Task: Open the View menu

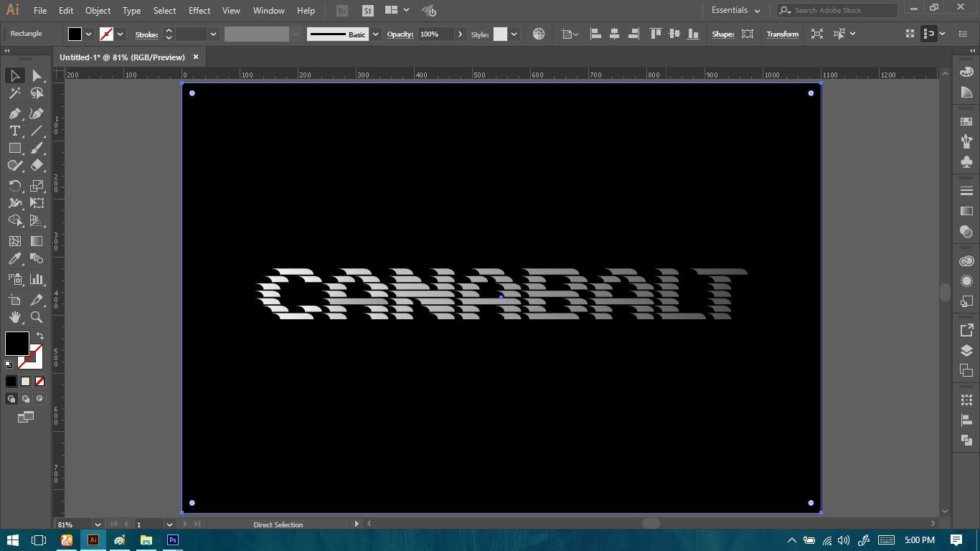Action: click(x=231, y=11)
